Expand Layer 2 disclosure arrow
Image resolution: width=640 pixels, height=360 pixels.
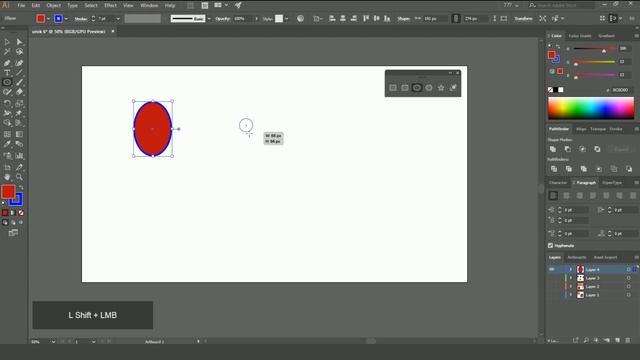(x=571, y=287)
